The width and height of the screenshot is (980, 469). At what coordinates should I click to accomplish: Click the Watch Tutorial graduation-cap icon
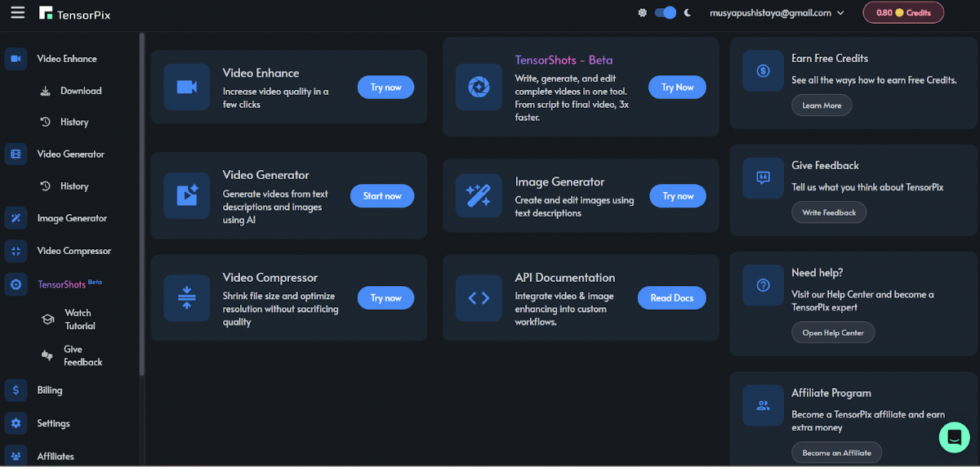pos(47,319)
